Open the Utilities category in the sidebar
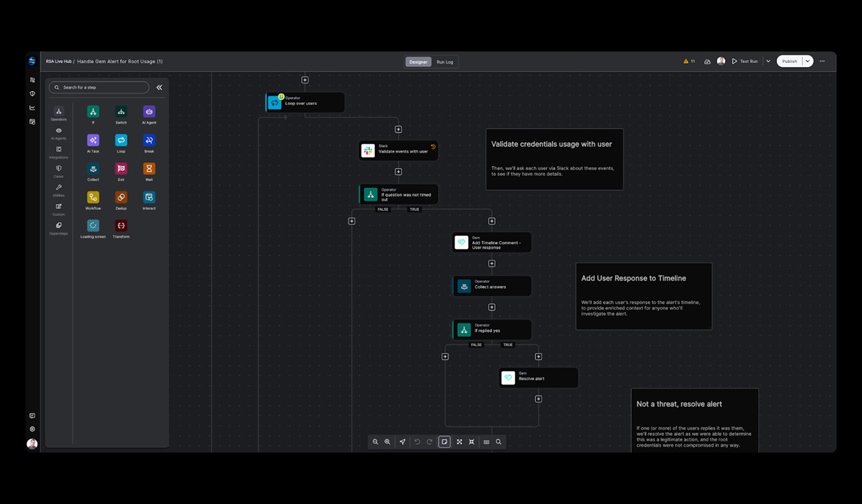Screen dimensions: 862x504 pyautogui.click(x=59, y=189)
